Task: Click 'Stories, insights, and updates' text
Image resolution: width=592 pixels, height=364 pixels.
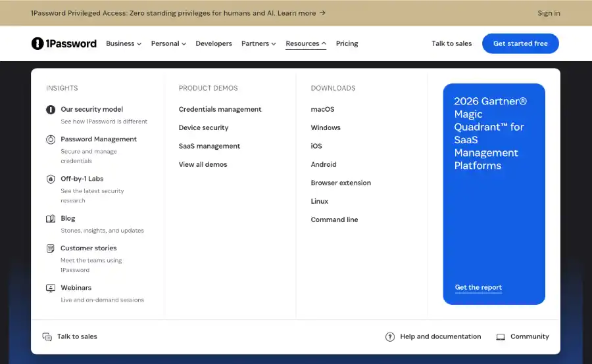Action: 103,231
